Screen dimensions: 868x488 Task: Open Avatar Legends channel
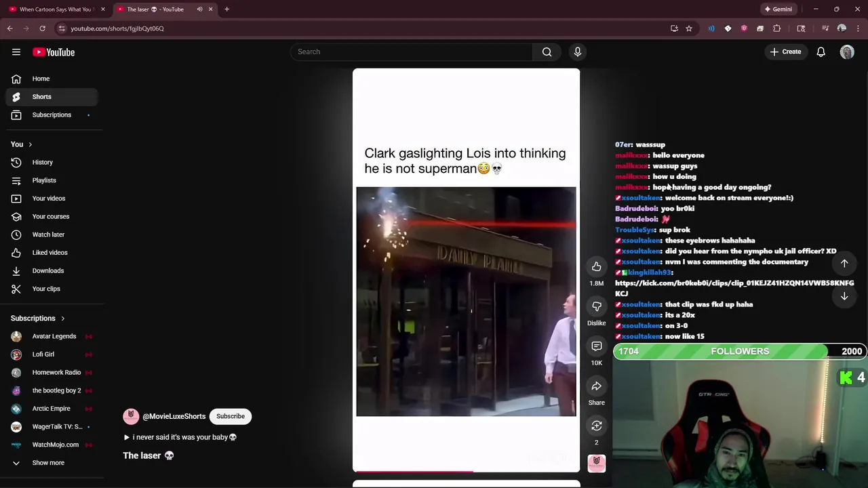point(52,336)
